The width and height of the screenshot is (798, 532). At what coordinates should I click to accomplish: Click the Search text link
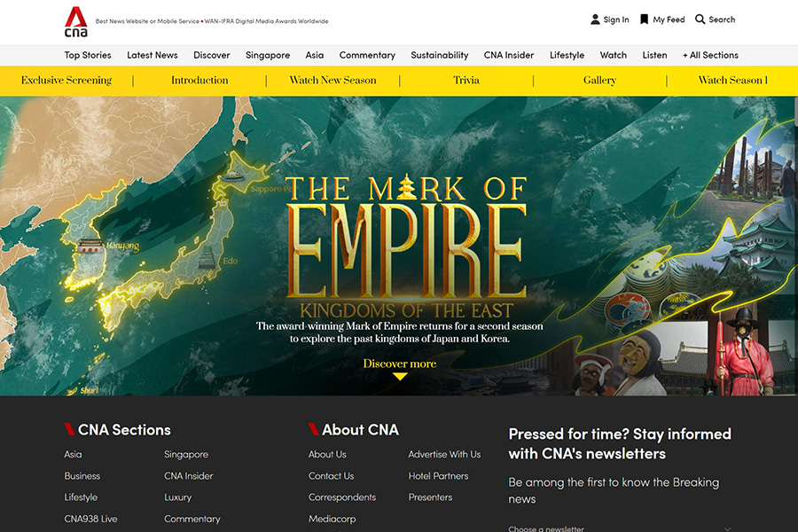[x=722, y=20]
